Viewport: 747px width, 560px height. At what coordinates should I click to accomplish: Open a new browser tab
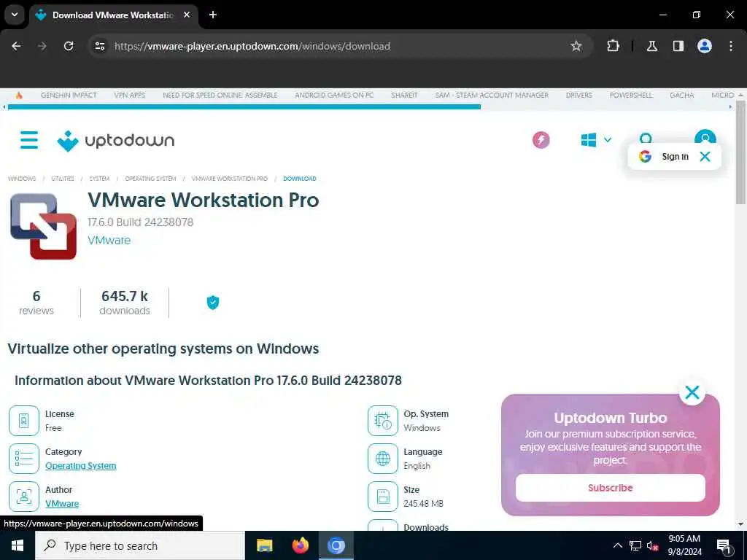213,15
